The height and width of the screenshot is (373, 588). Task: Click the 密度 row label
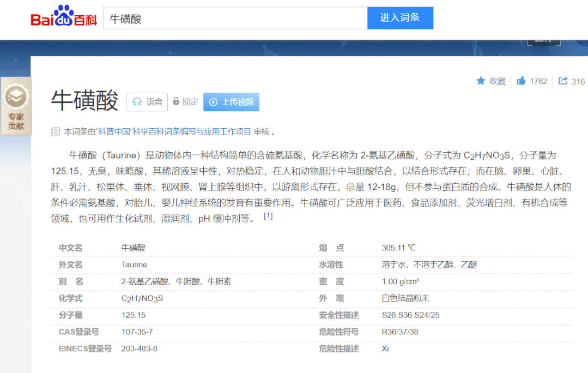pyautogui.click(x=331, y=281)
